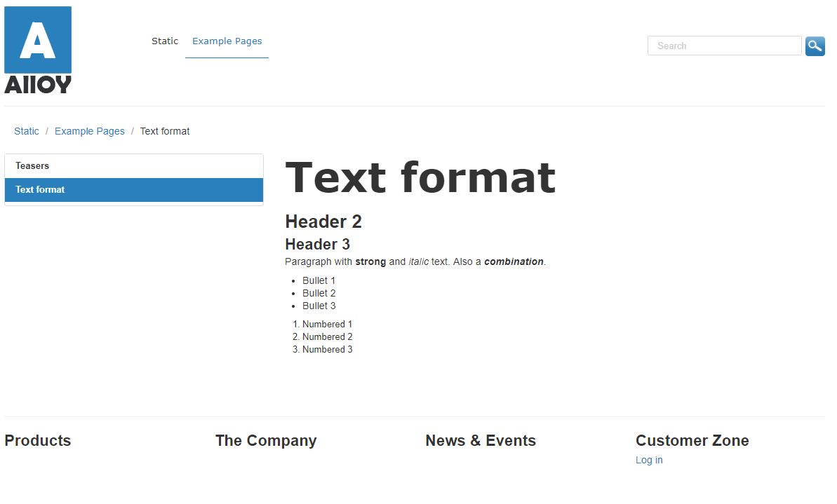The image size is (837, 504).
Task: Click the Customer Zone footer heading
Action: pos(692,441)
